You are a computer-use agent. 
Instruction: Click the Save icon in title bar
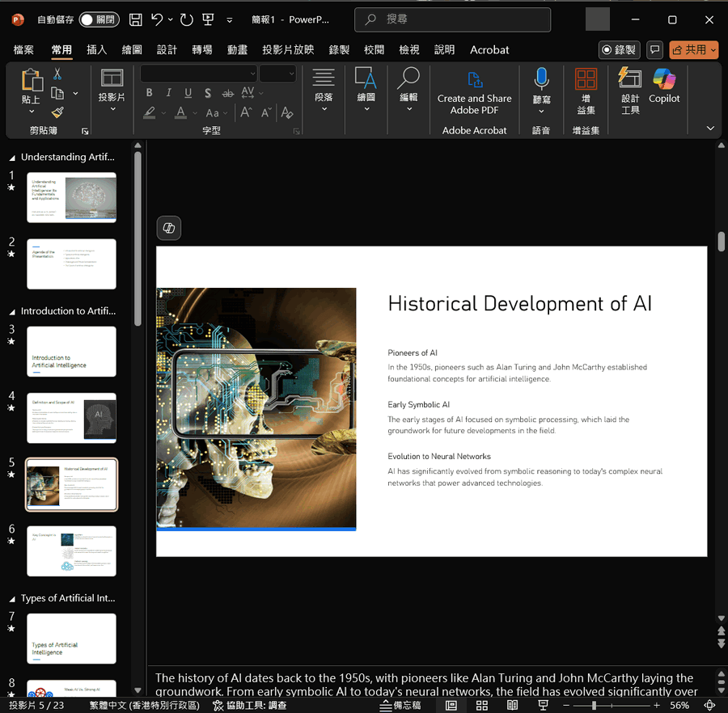click(x=136, y=19)
